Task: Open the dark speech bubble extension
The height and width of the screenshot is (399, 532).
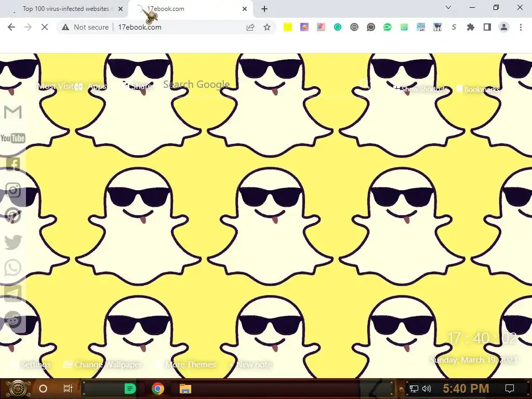Action: pyautogui.click(x=371, y=27)
